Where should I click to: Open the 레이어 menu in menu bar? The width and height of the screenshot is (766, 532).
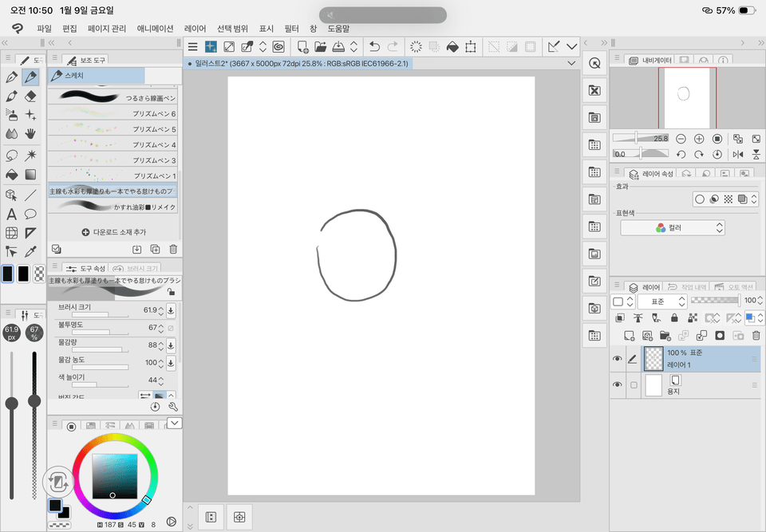pos(195,28)
